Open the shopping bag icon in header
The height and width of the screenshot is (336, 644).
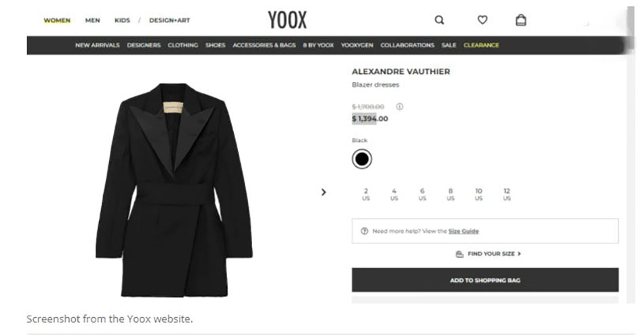[521, 20]
